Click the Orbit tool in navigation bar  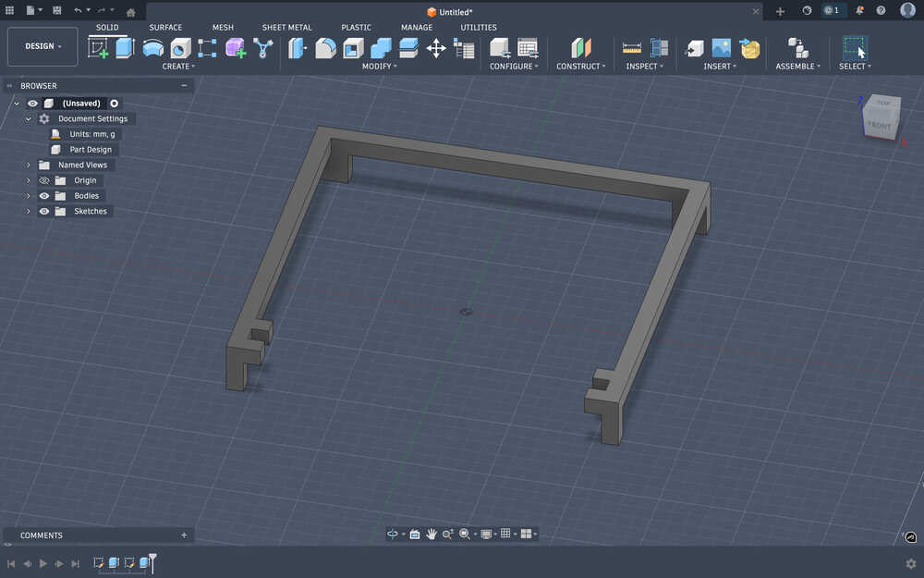point(393,534)
